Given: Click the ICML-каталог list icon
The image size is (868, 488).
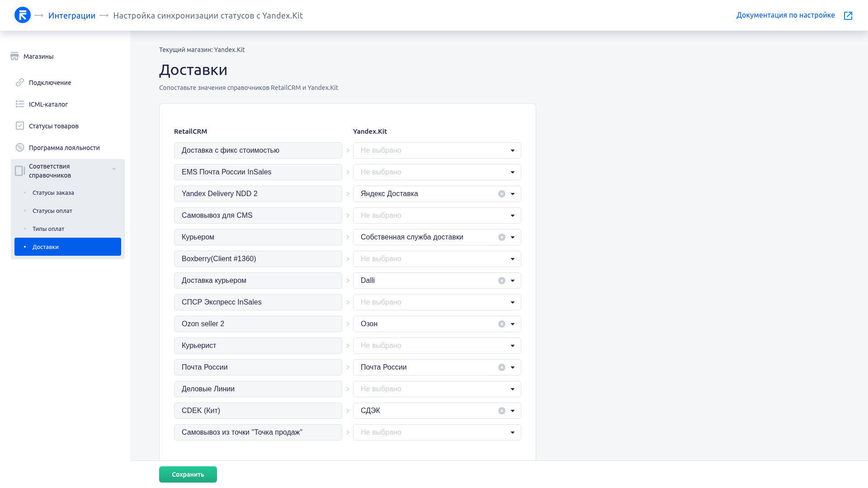Looking at the screenshot, I should 20,104.
